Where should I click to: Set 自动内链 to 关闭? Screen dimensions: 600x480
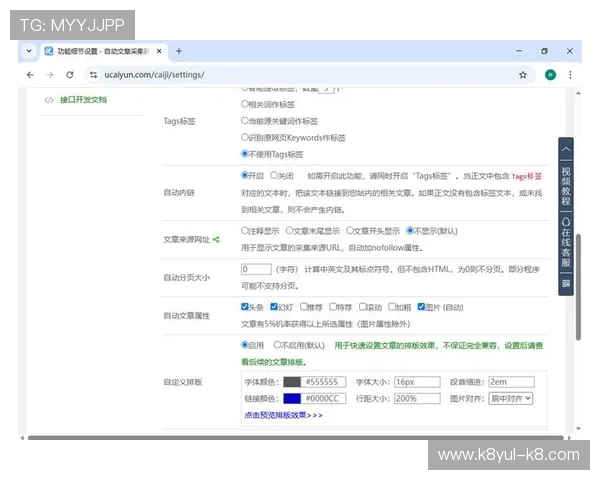point(274,175)
